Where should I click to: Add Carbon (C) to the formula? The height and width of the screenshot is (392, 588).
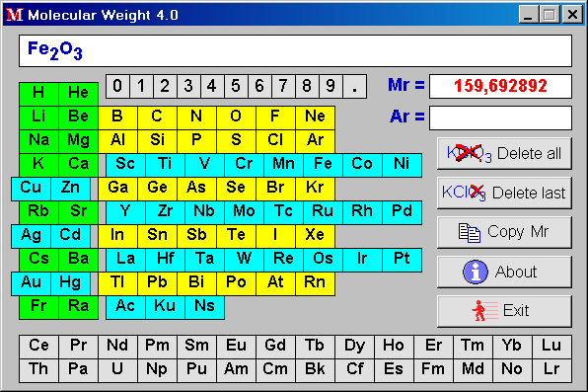157,118
